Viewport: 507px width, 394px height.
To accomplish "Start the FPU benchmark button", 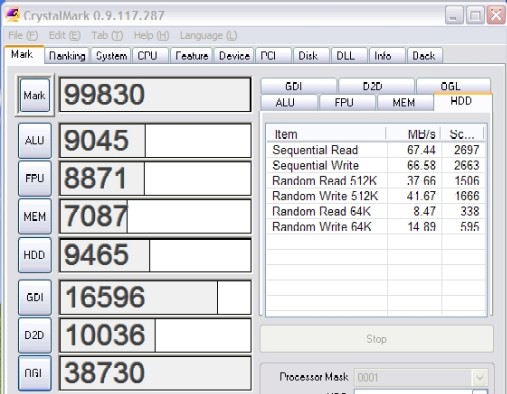I will [35, 178].
